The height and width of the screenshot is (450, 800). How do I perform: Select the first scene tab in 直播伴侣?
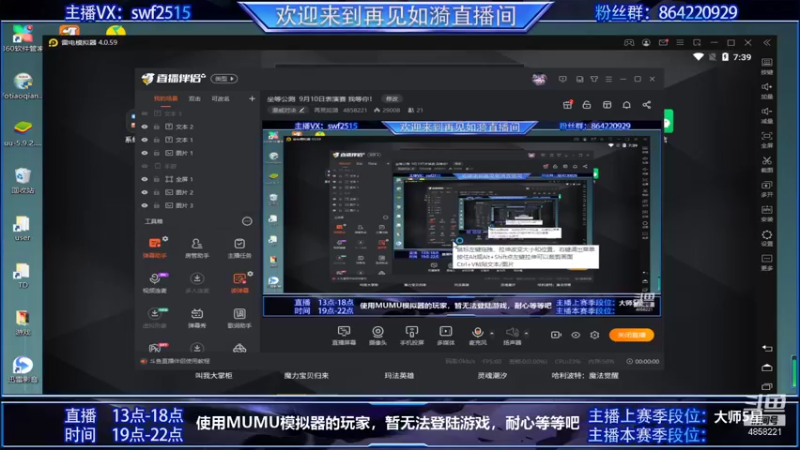pos(166,98)
